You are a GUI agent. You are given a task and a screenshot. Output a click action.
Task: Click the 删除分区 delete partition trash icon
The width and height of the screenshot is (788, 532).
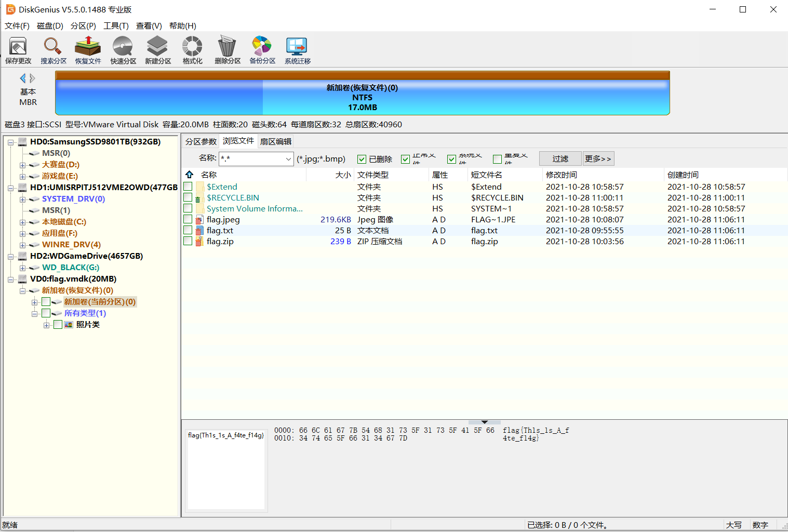228,50
